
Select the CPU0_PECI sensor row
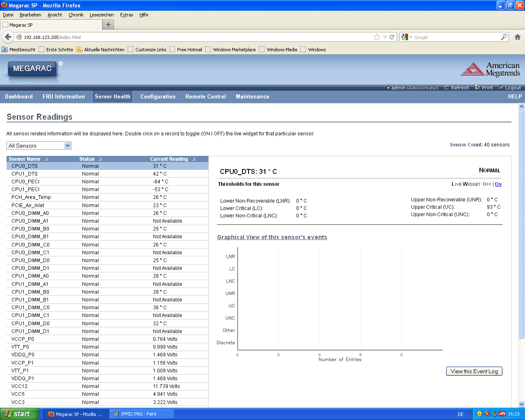point(107,182)
